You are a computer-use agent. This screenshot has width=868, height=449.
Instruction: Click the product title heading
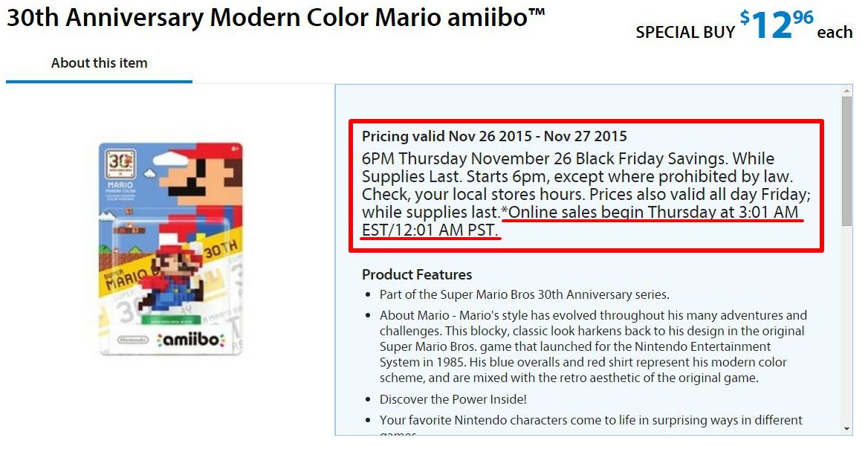[x=276, y=18]
